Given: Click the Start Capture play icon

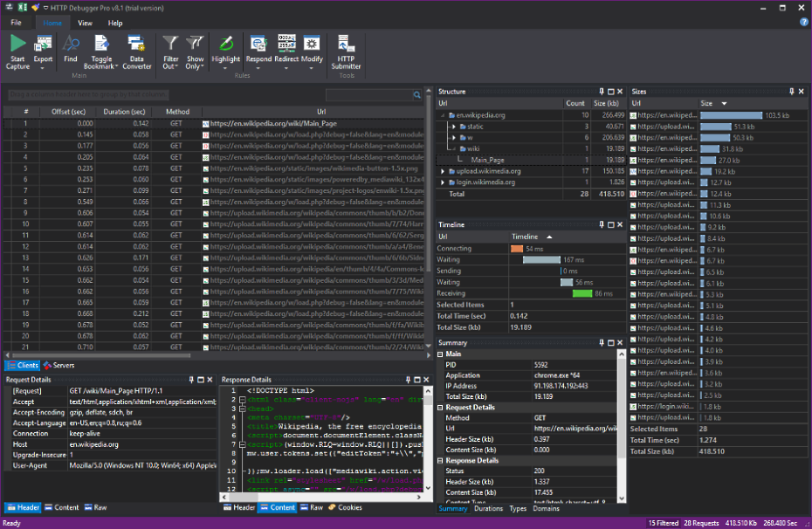Looking at the screenshot, I should coord(17,44).
